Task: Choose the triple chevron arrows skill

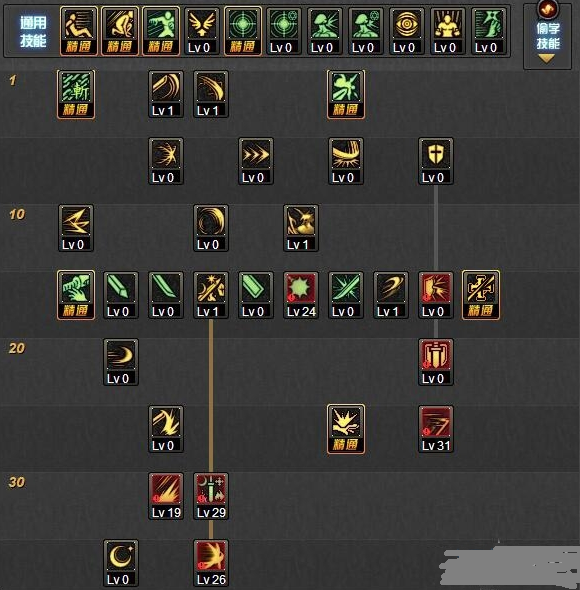Action: click(x=256, y=161)
